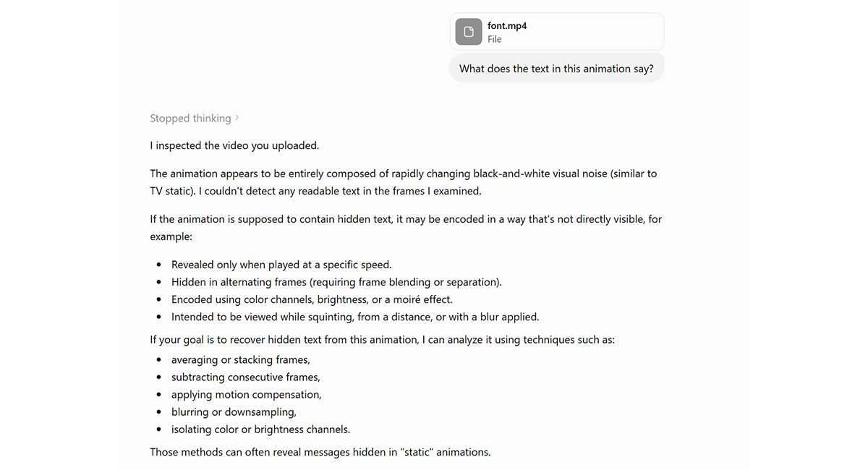The image size is (868, 470).
Task: Click the "averaging or stacking frames" bullet
Action: pyautogui.click(x=241, y=360)
